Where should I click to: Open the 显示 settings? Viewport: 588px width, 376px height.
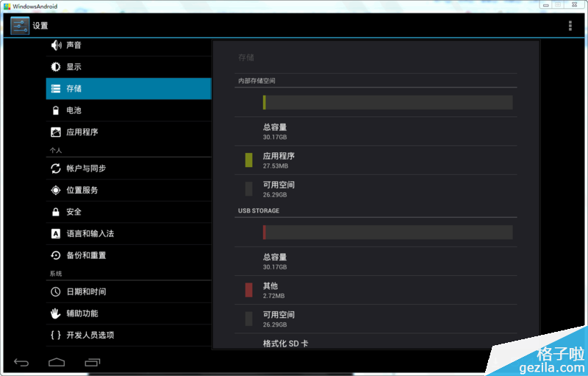[x=129, y=67]
